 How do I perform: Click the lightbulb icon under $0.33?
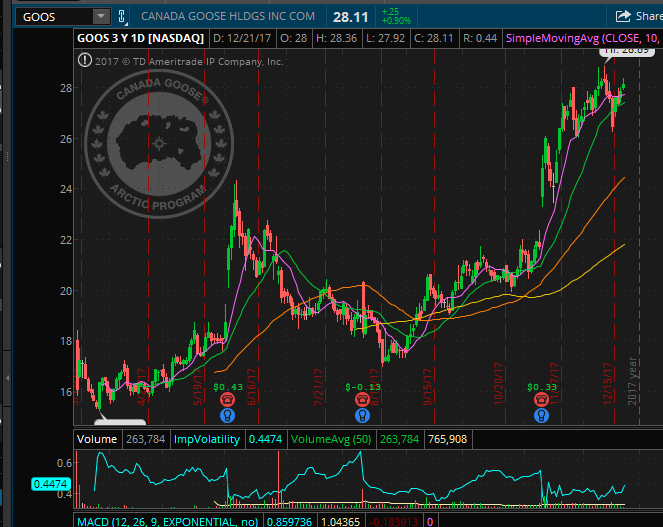(541, 415)
